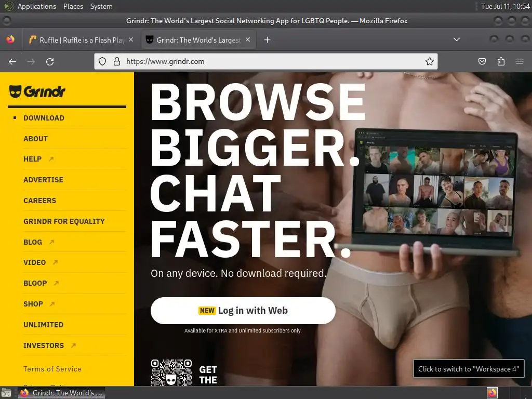Select Grindr window in taskbar
Screen dimensions: 532x399
click(x=62, y=393)
